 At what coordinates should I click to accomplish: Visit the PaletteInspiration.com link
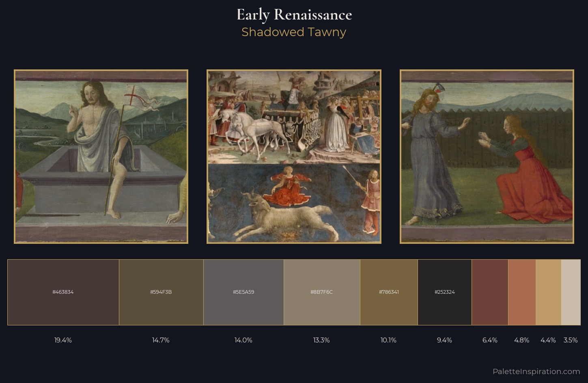tap(536, 371)
